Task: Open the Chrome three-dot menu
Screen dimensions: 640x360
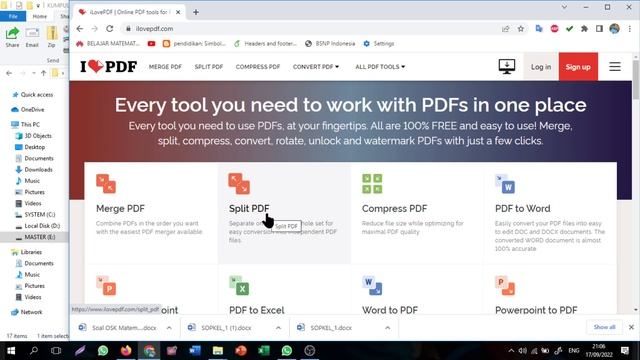Action: 630,29
